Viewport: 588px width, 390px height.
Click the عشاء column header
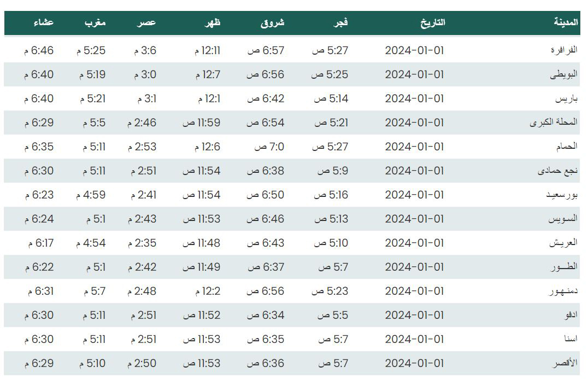tap(44, 22)
